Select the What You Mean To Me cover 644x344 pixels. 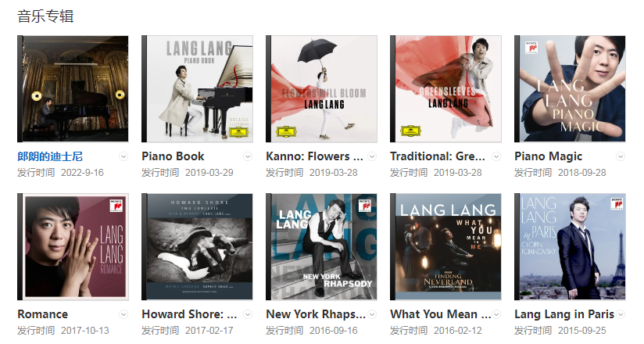click(x=445, y=246)
